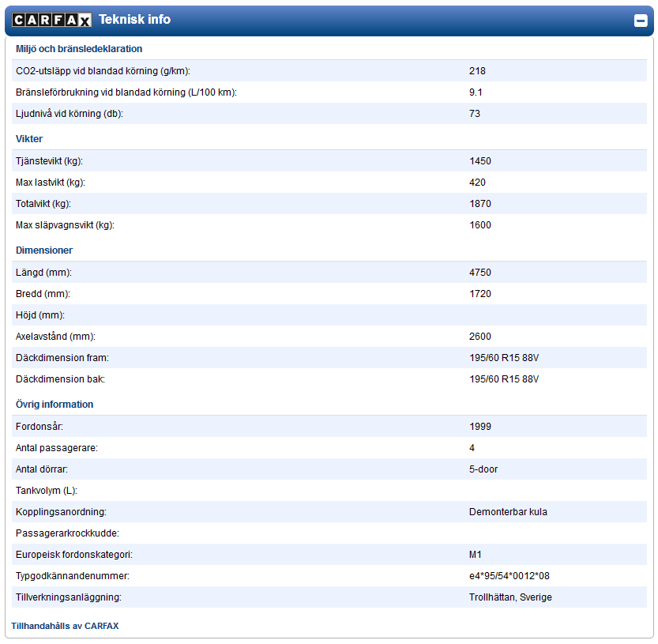Click the Bredd (mm) label
This screenshot has width=658, height=644.
pos(43,294)
